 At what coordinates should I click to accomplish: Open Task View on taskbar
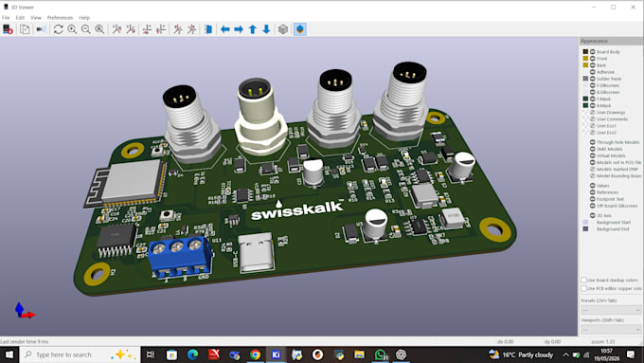coord(151,354)
